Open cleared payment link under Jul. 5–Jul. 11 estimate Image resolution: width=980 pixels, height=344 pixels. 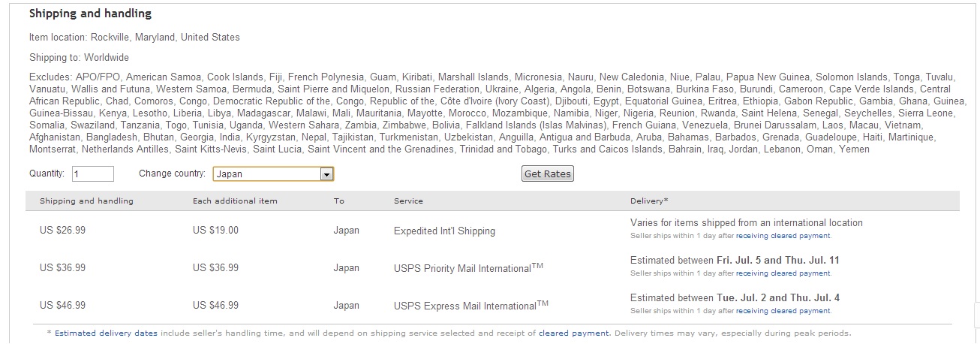pyautogui.click(x=783, y=273)
